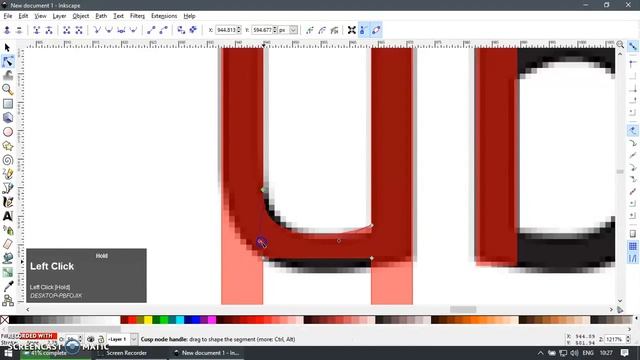Click Delete segment between nodes icon
Viewport: 640px width, 360px height.
click(x=79, y=30)
